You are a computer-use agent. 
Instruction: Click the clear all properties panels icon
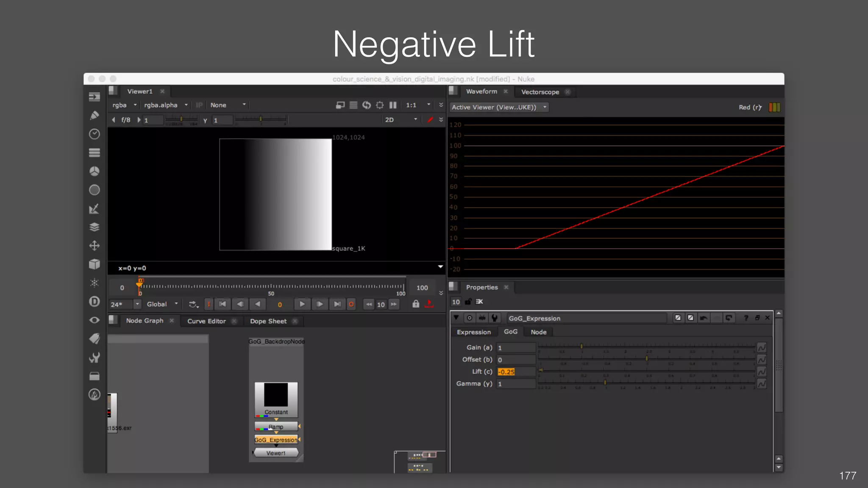[x=479, y=302]
